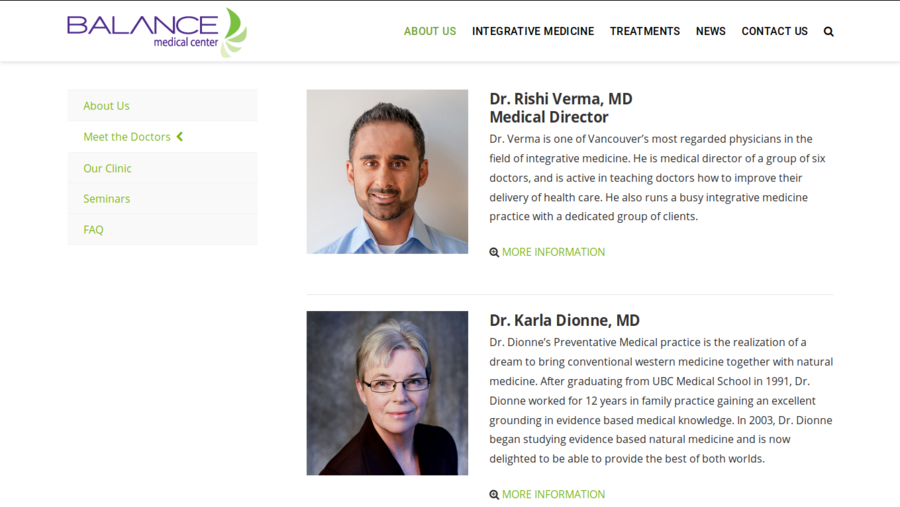This screenshot has width=900, height=507.
Task: Click magnifier icon beside Dr. Dionne's More Information
Action: click(x=494, y=495)
